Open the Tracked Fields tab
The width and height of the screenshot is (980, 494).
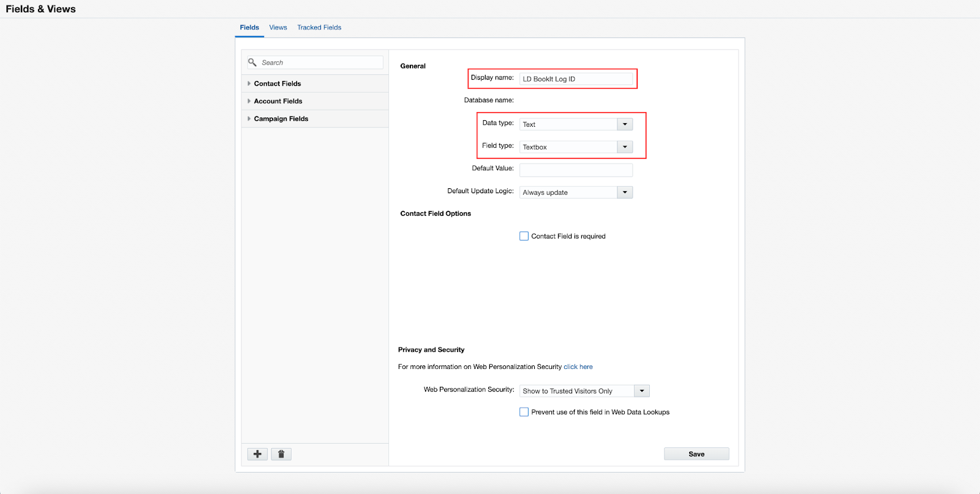click(319, 28)
